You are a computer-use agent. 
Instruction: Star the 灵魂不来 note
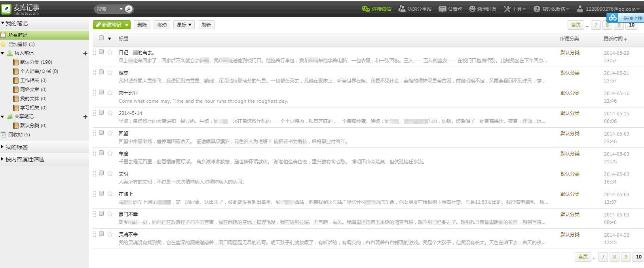coord(110,234)
